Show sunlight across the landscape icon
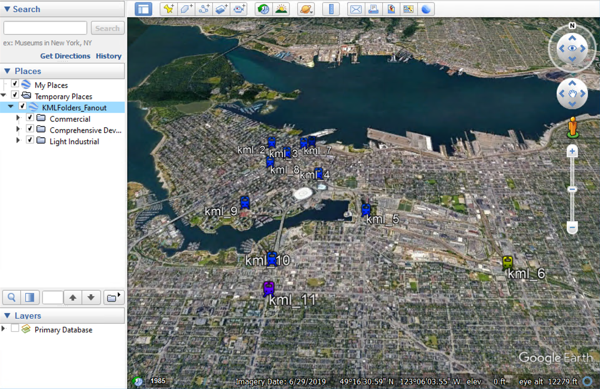The width and height of the screenshot is (600, 389). 281,9
